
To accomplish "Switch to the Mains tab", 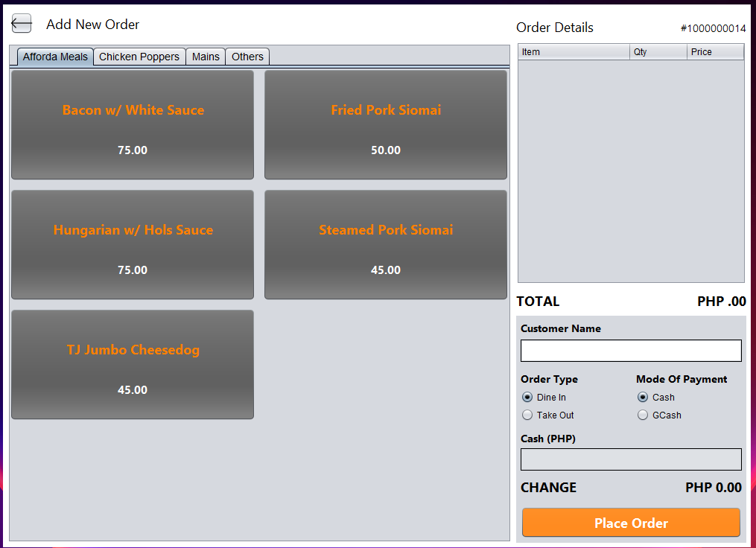I will [x=206, y=57].
